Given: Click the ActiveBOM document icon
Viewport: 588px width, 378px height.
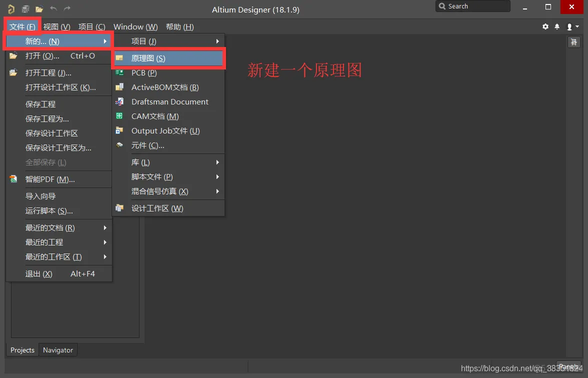Looking at the screenshot, I should coord(119,87).
